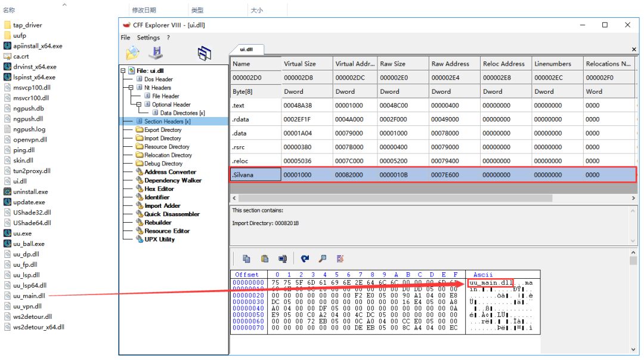The height and width of the screenshot is (360, 644).
Task: Open the Settings menu
Action: [148, 38]
